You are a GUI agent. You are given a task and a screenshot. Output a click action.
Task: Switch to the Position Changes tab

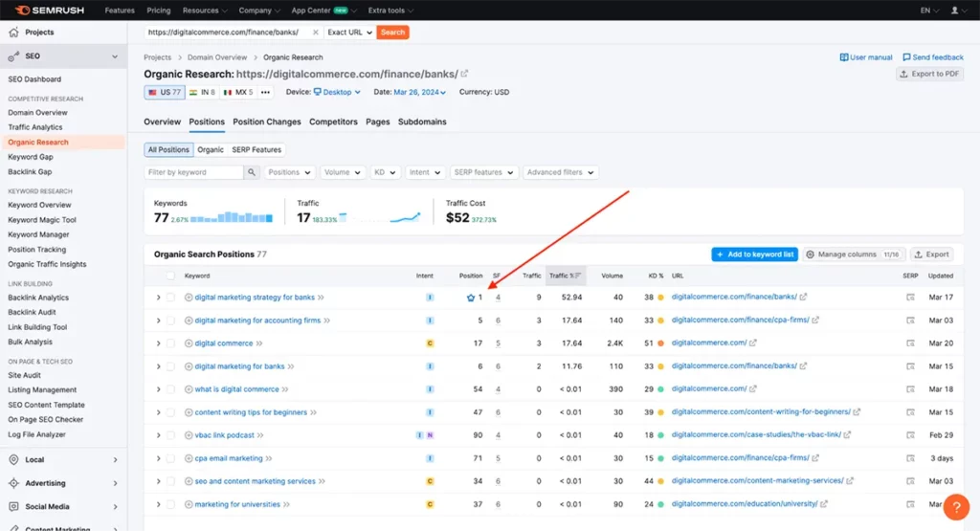tap(267, 122)
